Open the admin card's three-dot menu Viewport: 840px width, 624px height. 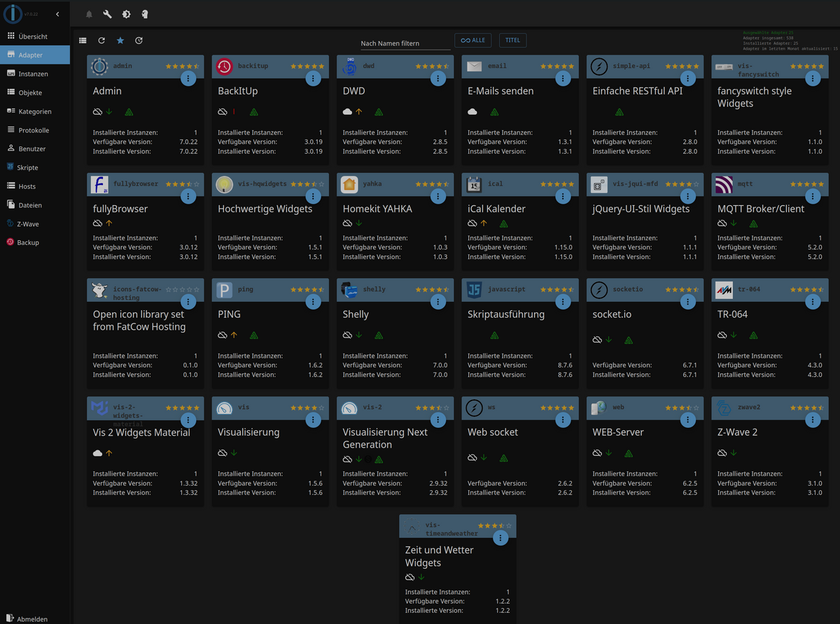188,78
